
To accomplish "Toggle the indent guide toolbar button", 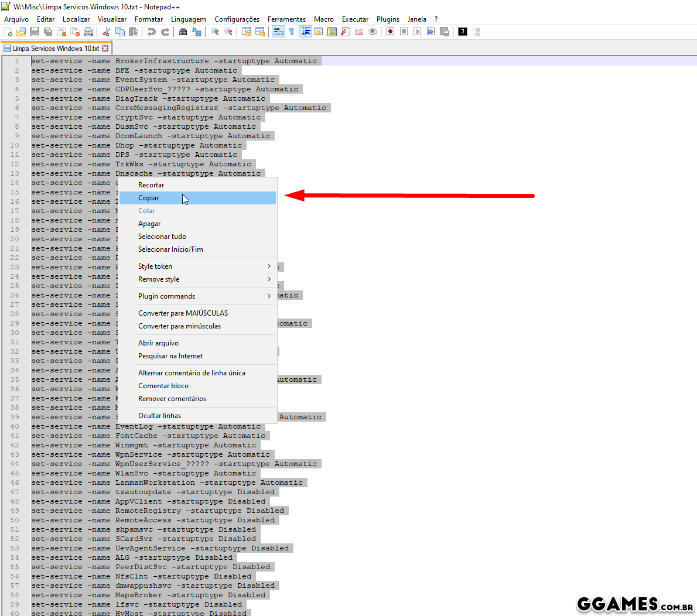I will click(305, 32).
